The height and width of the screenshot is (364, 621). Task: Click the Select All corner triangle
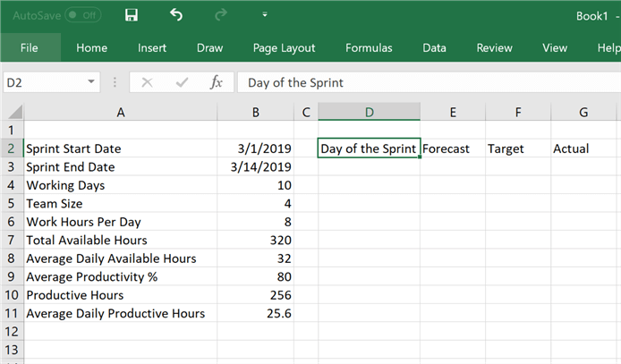click(13, 112)
